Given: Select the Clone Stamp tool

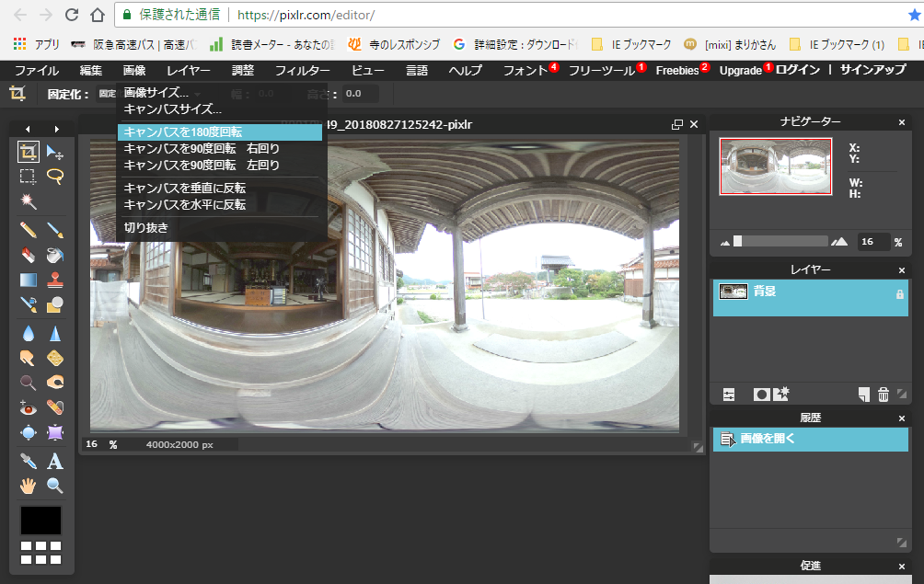Looking at the screenshot, I should tap(55, 280).
